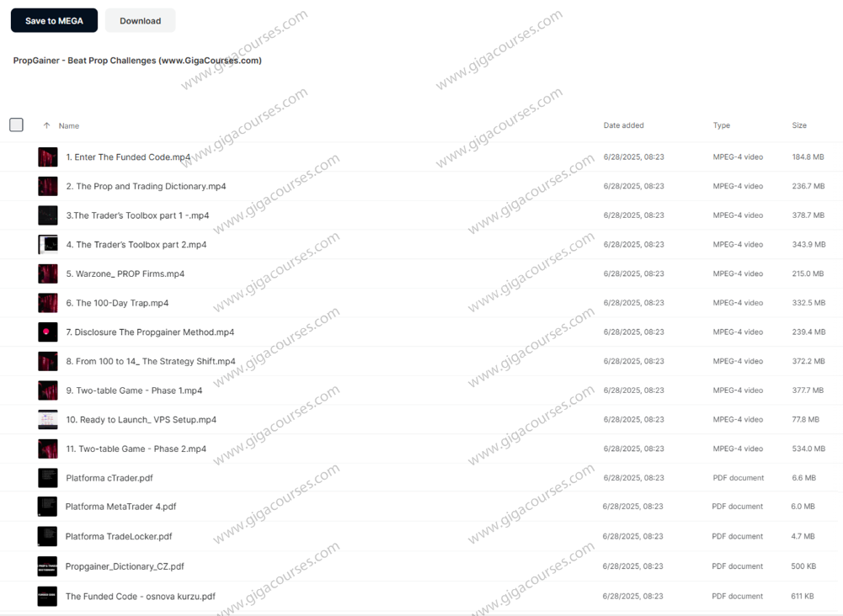Open The Funded Code osnova kurzu PDF icon
This screenshot has width=843, height=616.
(x=47, y=596)
